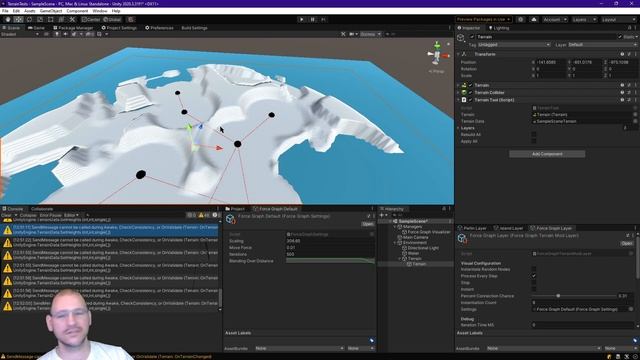Select the Move tool in toolbar

tap(18, 19)
